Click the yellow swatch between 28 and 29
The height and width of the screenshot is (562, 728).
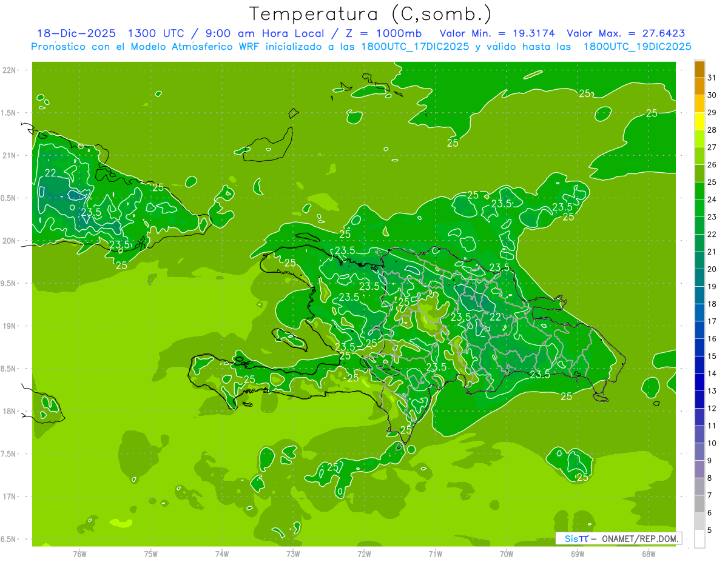click(x=699, y=121)
